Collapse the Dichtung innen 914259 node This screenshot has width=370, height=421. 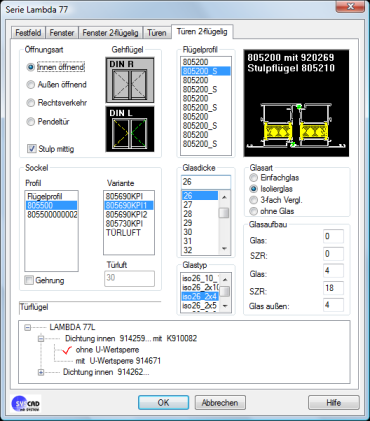point(41,339)
